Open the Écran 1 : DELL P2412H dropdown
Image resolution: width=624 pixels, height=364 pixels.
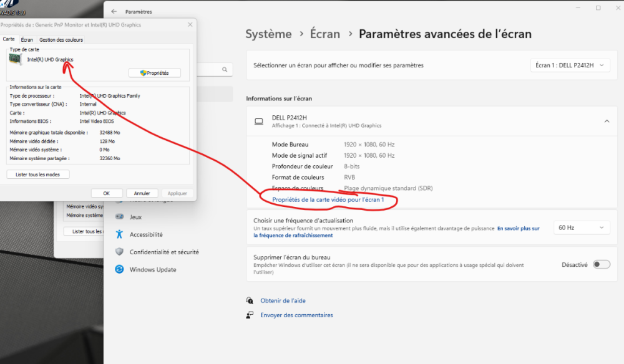570,65
